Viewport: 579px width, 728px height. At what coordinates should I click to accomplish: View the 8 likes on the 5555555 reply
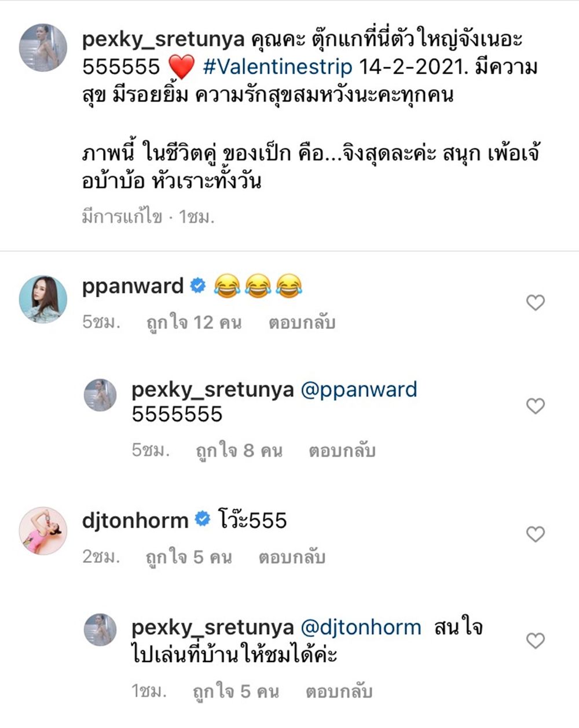(x=239, y=450)
